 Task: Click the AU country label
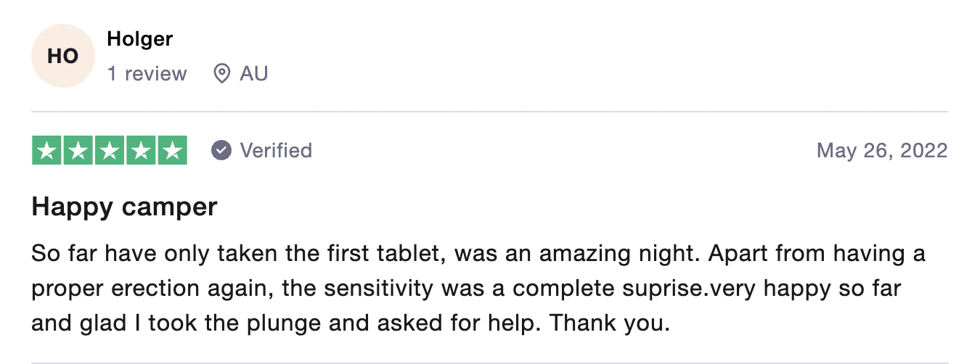tap(254, 73)
